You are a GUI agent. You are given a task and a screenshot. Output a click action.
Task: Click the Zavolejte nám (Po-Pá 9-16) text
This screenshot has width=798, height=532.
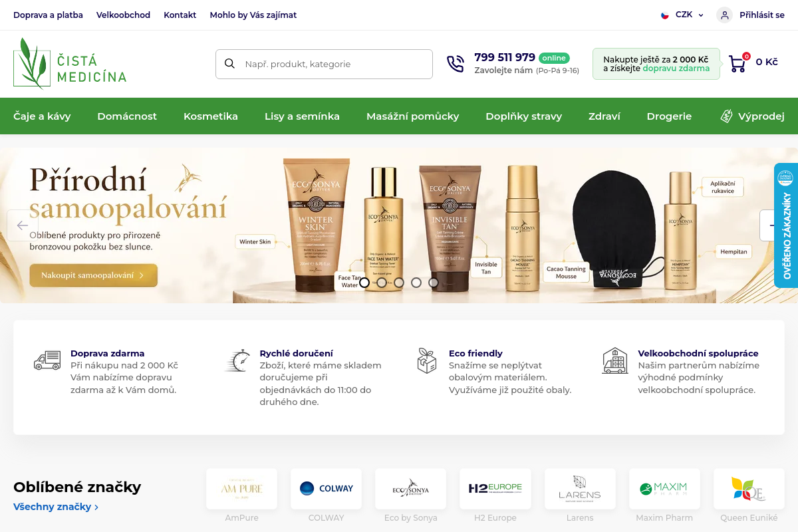pos(527,70)
